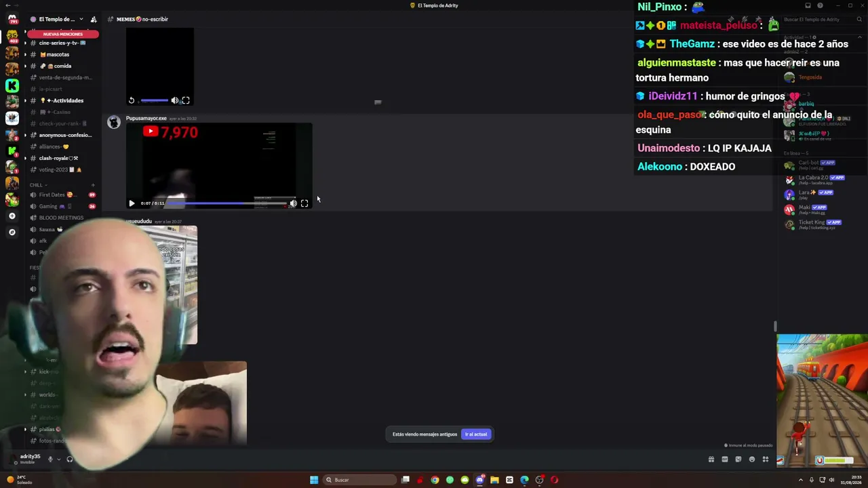The width and height of the screenshot is (868, 488).
Task: Open the GIF picker
Action: (724, 459)
